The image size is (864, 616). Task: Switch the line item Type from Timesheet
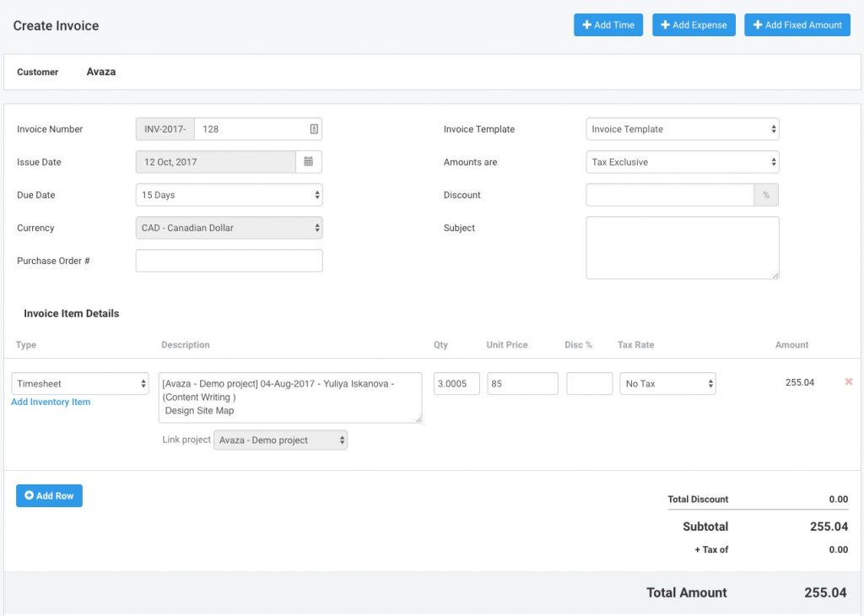(80, 382)
